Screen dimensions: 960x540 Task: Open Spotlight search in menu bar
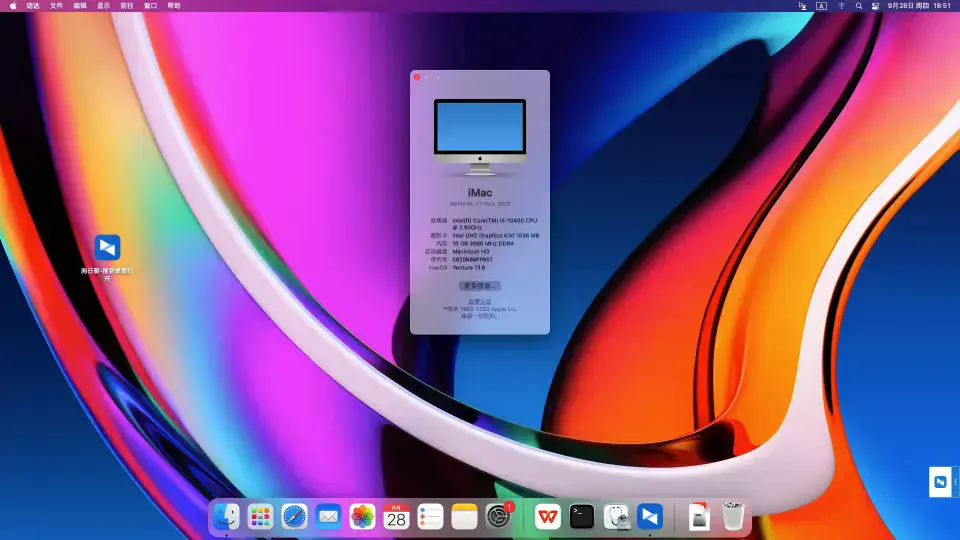pyautogui.click(x=859, y=6)
